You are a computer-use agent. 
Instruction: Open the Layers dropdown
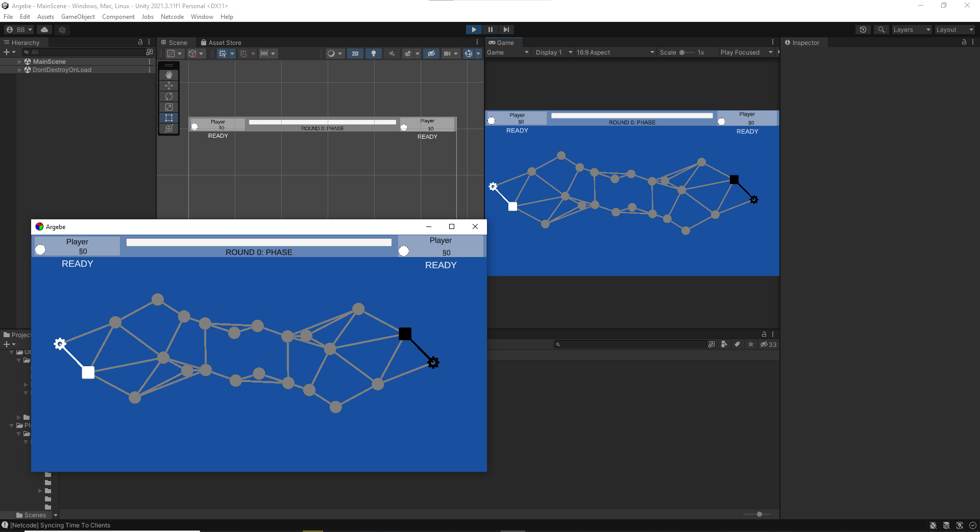pos(912,30)
